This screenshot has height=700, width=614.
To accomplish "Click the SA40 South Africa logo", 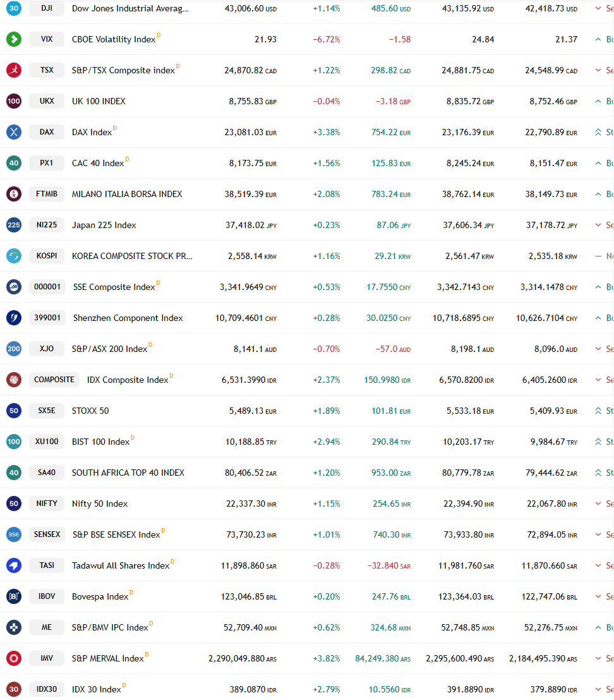I will tap(14, 473).
